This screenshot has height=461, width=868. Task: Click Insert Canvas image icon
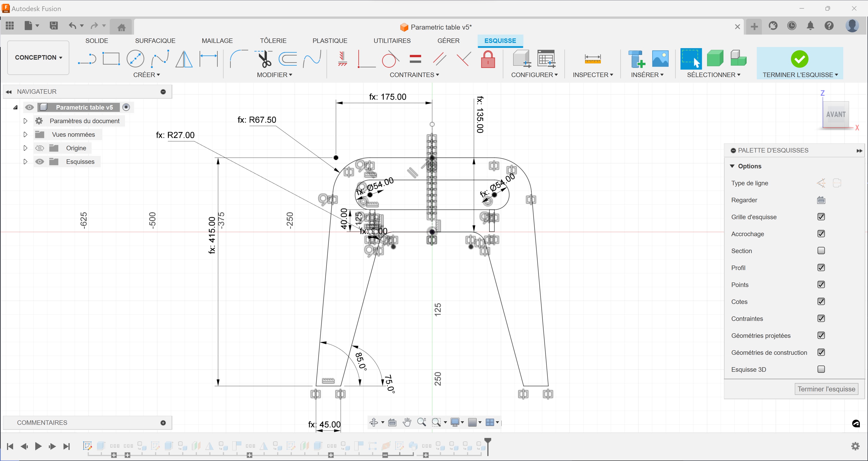tap(660, 59)
